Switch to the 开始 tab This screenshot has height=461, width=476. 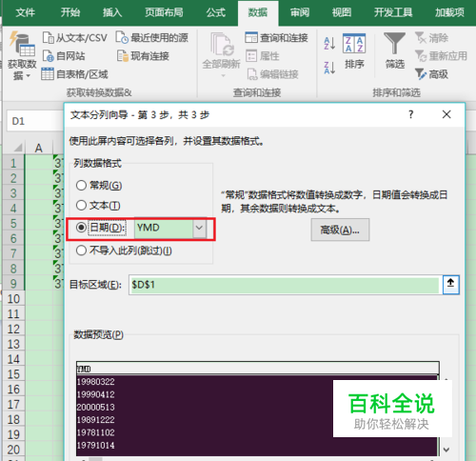[x=70, y=12]
